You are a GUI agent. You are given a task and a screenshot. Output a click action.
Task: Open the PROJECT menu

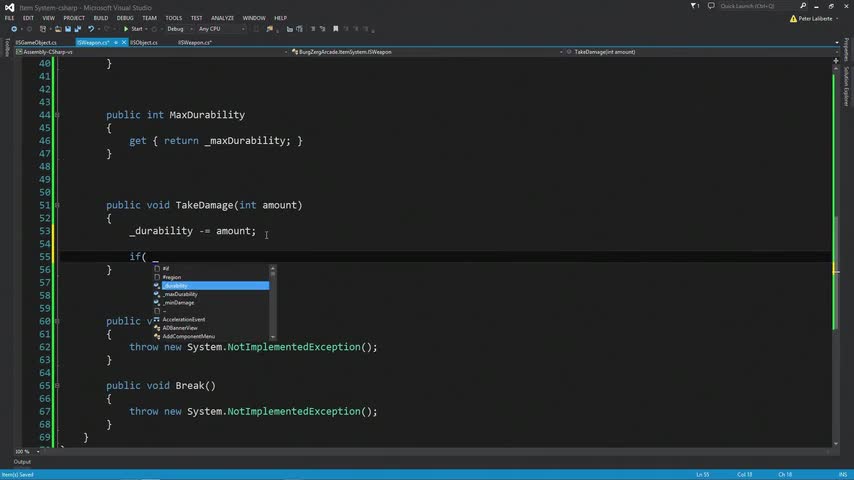pos(74,18)
